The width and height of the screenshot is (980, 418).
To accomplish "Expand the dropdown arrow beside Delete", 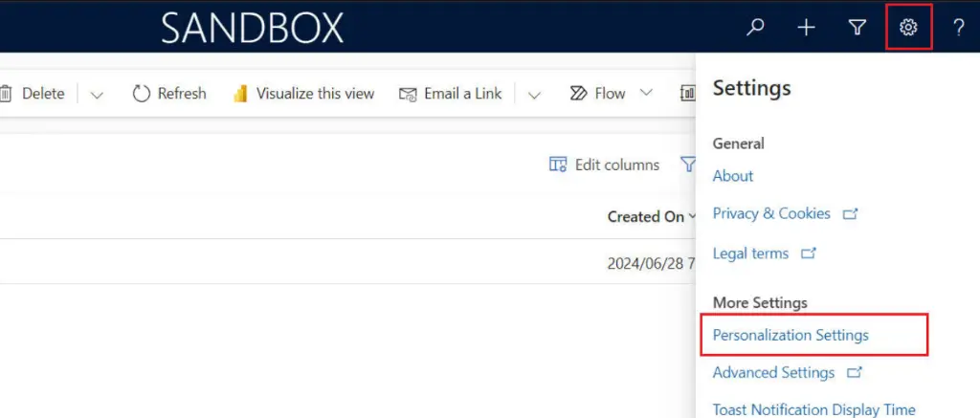I will [x=97, y=94].
